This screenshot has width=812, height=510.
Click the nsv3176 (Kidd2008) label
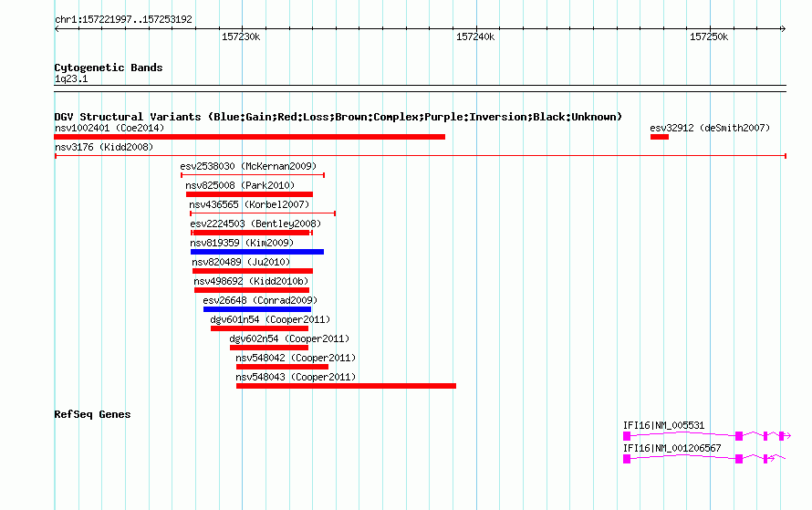pos(104,147)
